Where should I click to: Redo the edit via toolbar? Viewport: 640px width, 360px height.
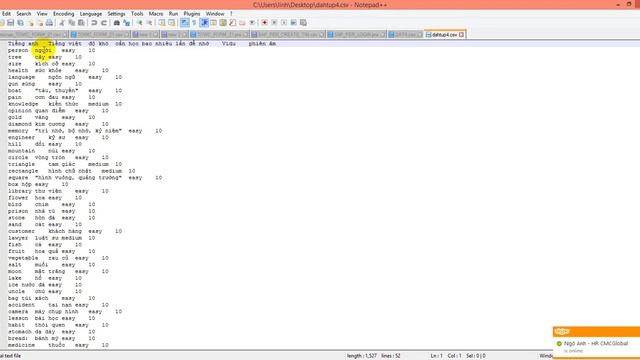click(104, 23)
